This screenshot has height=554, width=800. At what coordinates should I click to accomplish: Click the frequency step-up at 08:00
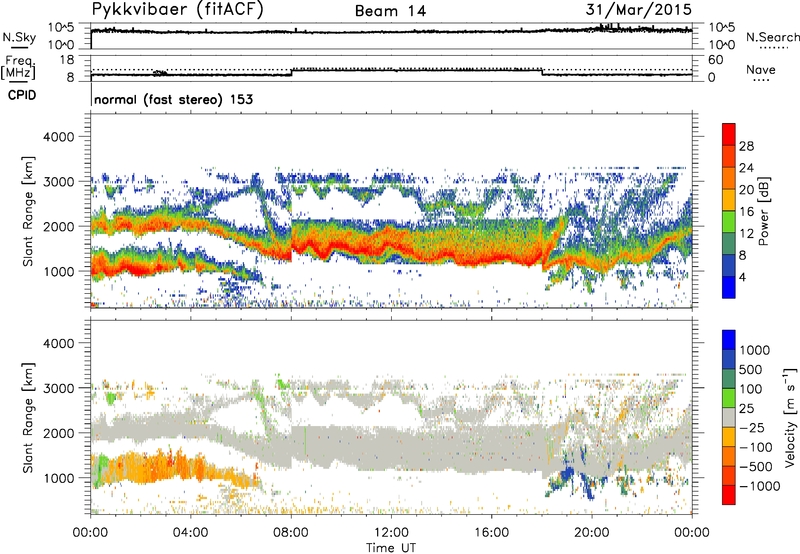(291, 71)
